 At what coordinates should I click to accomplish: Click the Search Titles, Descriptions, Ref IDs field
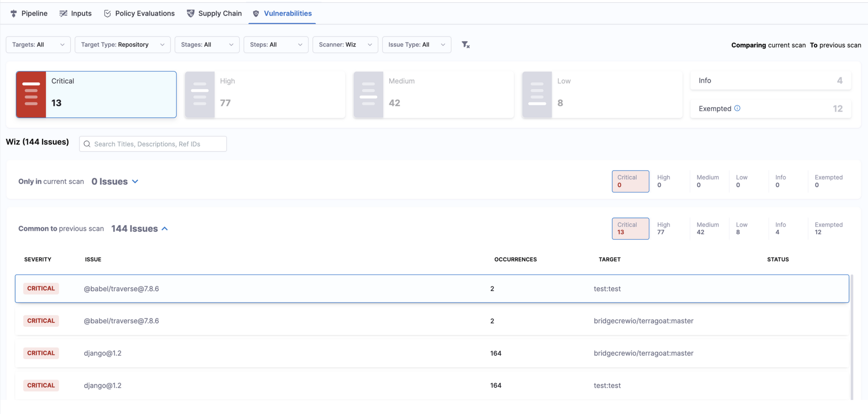coord(158,144)
